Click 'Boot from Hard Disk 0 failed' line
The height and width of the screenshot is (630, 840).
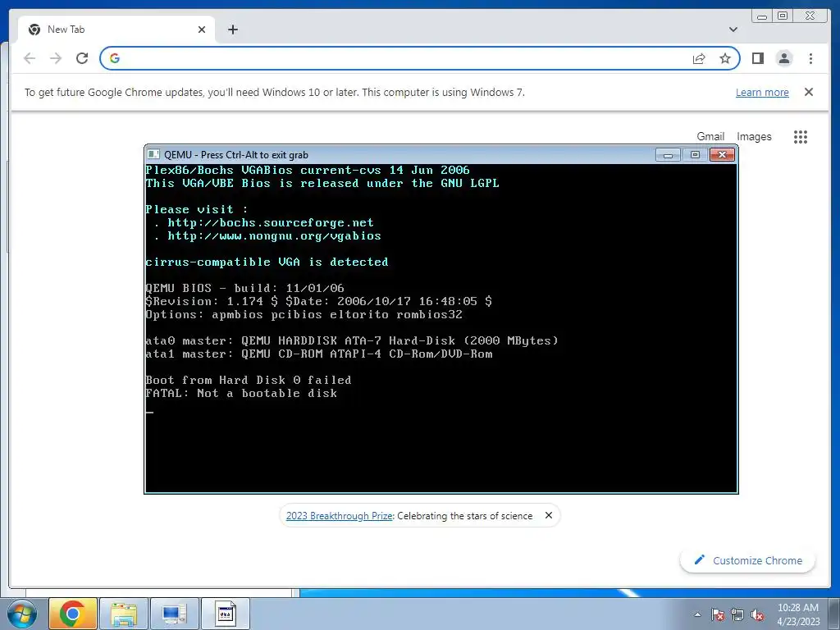pos(249,381)
